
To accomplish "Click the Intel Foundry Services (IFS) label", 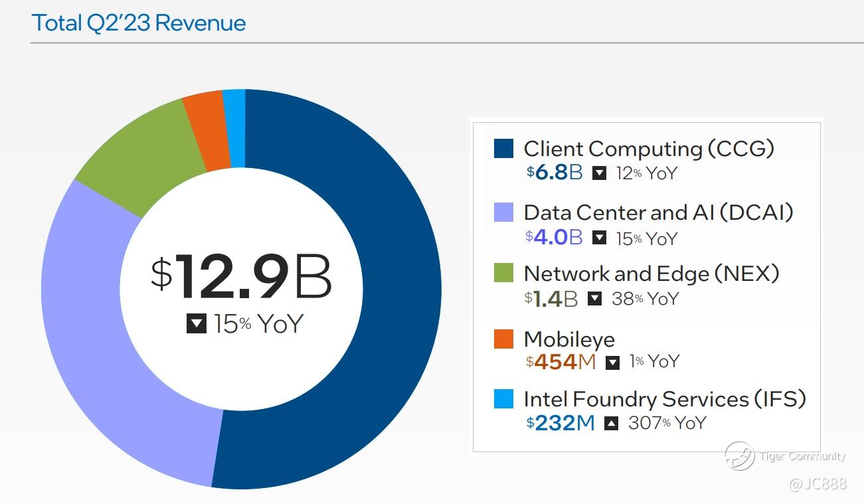I will point(664,399).
